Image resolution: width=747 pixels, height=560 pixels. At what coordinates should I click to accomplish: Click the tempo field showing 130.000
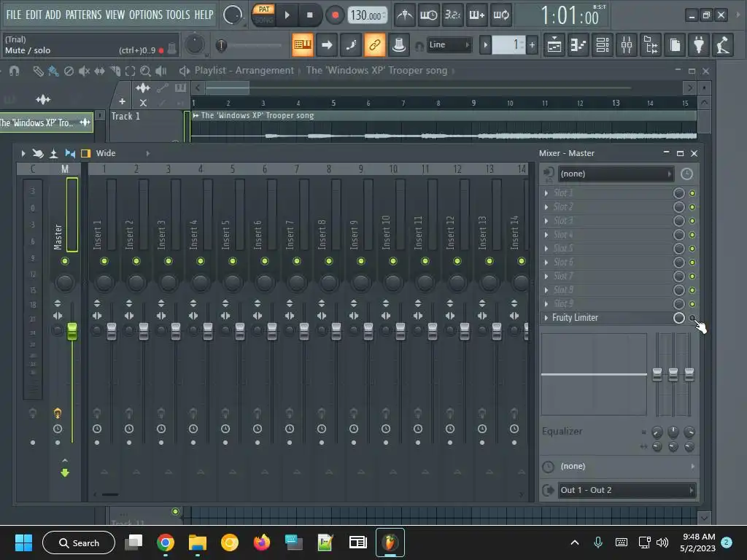[x=366, y=15]
